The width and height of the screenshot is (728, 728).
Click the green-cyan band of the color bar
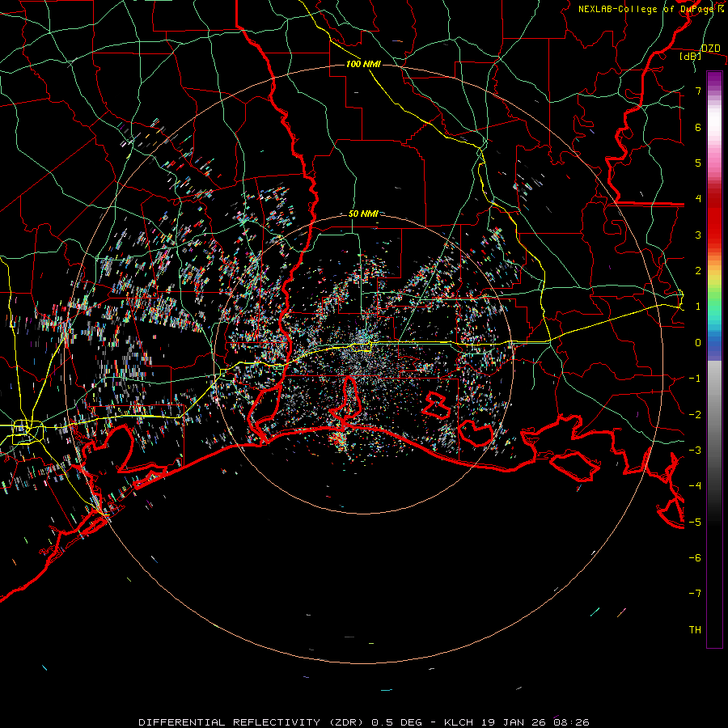click(714, 309)
